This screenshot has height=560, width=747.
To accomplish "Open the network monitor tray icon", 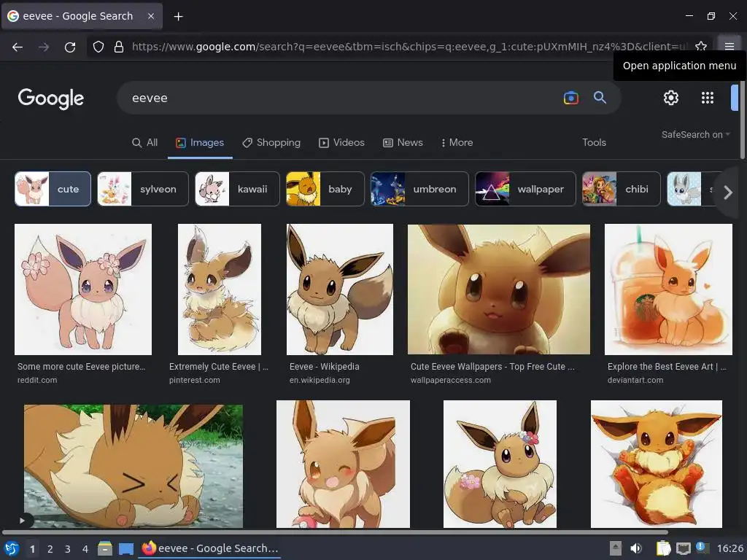I will [x=683, y=548].
